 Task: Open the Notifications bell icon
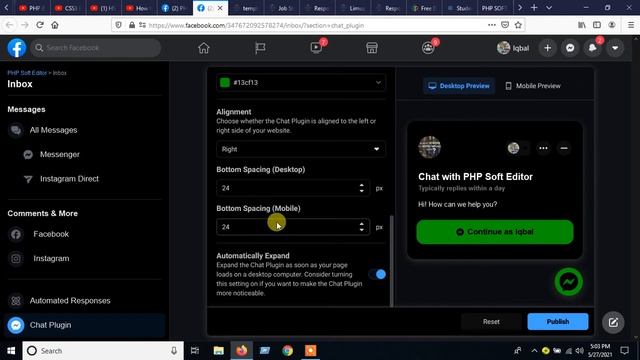pyautogui.click(x=593, y=48)
